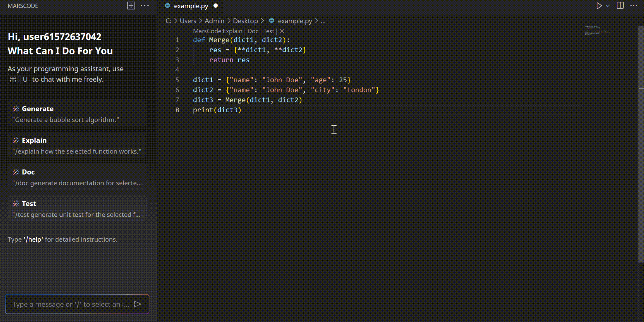
Task: Expand the truncated breadcrumb ellipsis
Action: [323, 21]
